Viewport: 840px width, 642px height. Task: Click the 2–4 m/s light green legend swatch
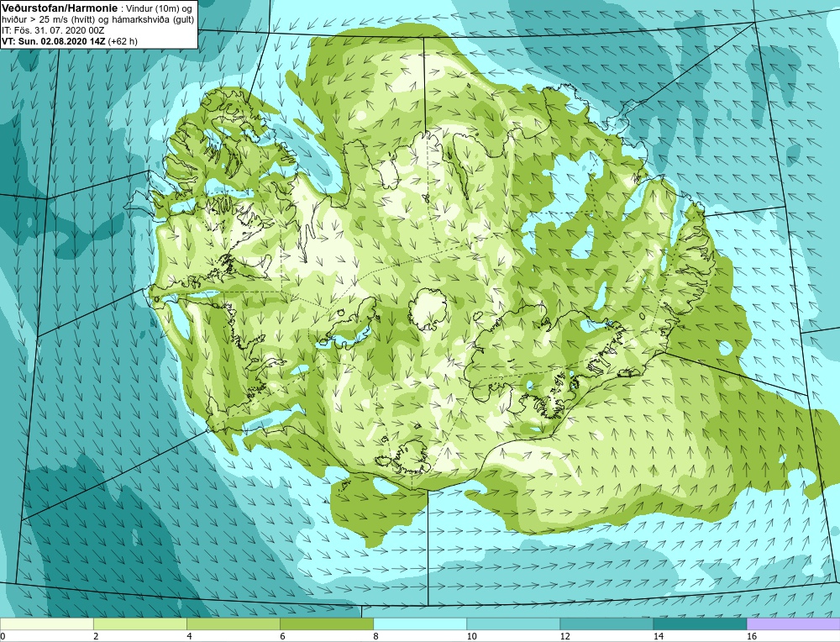click(x=139, y=624)
